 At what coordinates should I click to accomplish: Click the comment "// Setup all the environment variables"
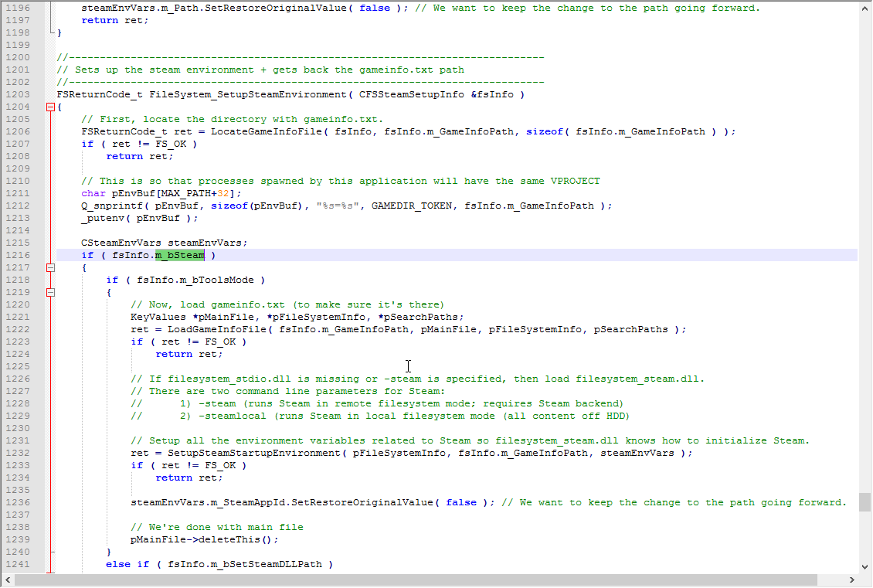[x=470, y=441]
